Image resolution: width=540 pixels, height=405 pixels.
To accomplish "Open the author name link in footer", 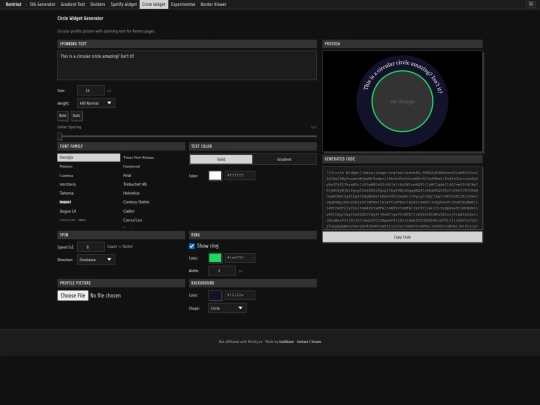I will 287,342.
